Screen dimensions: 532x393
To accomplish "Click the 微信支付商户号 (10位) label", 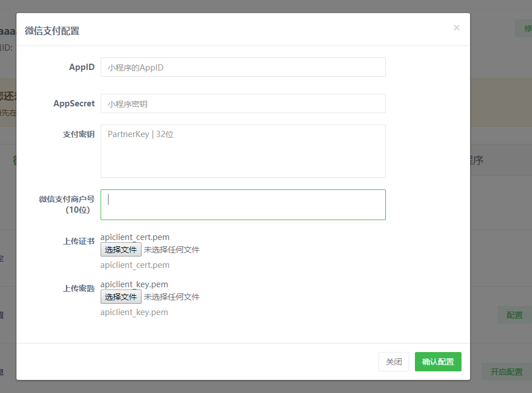I will [67, 204].
